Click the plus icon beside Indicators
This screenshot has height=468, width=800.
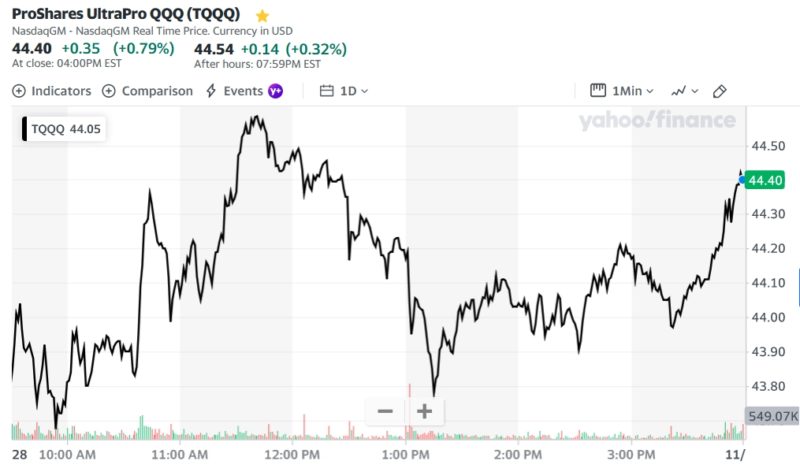[19, 91]
